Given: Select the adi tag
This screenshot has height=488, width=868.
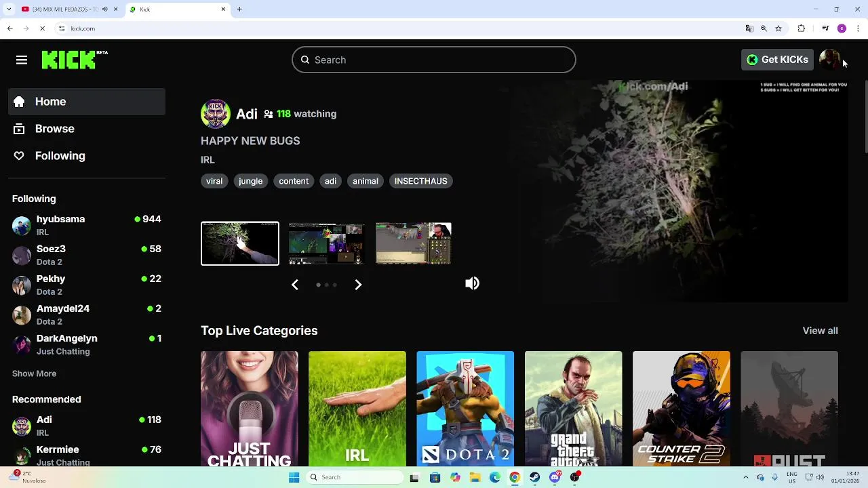Looking at the screenshot, I should pos(330,181).
